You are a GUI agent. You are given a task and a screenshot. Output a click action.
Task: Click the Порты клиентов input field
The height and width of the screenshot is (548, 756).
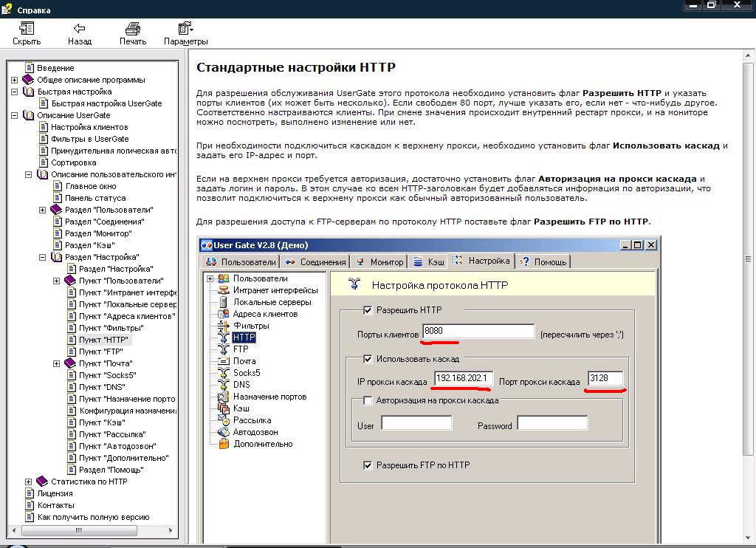pyautogui.click(x=478, y=331)
